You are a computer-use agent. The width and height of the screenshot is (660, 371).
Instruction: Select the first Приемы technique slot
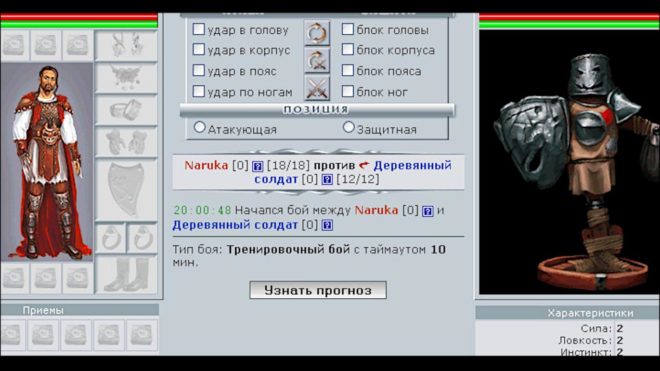[x=12, y=335]
